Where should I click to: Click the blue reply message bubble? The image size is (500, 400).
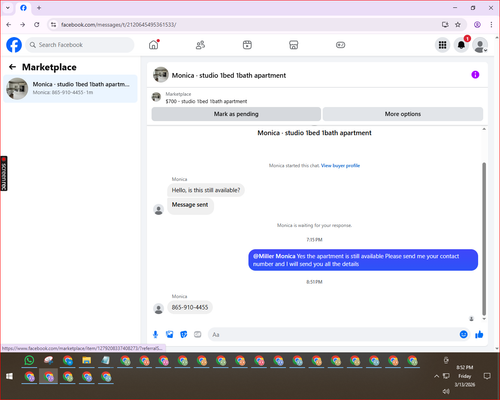363,260
